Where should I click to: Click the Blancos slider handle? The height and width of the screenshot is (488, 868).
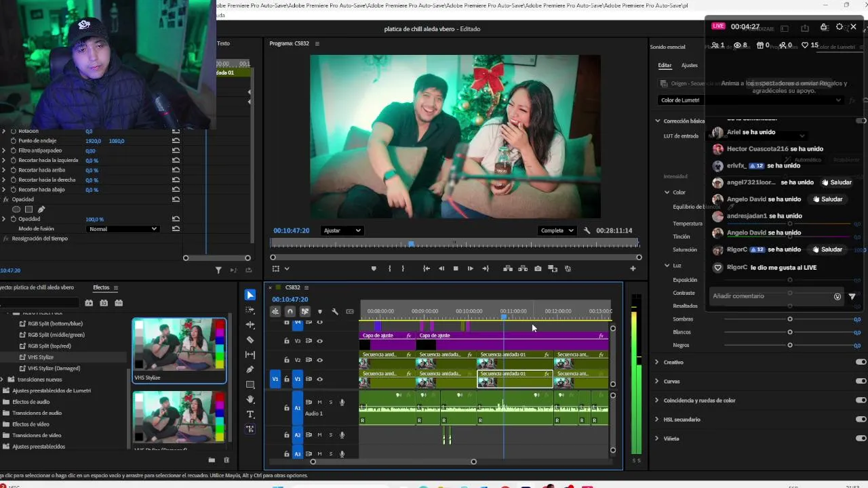[790, 332]
